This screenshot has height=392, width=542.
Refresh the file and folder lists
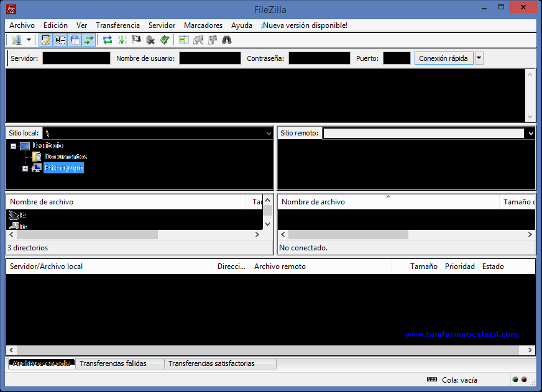click(x=108, y=40)
